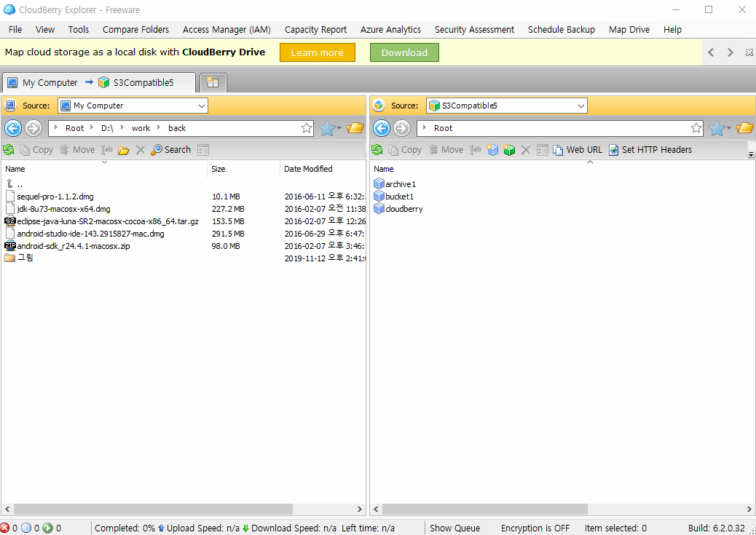
Task: Open the Schedule Backup menu
Action: [562, 29]
